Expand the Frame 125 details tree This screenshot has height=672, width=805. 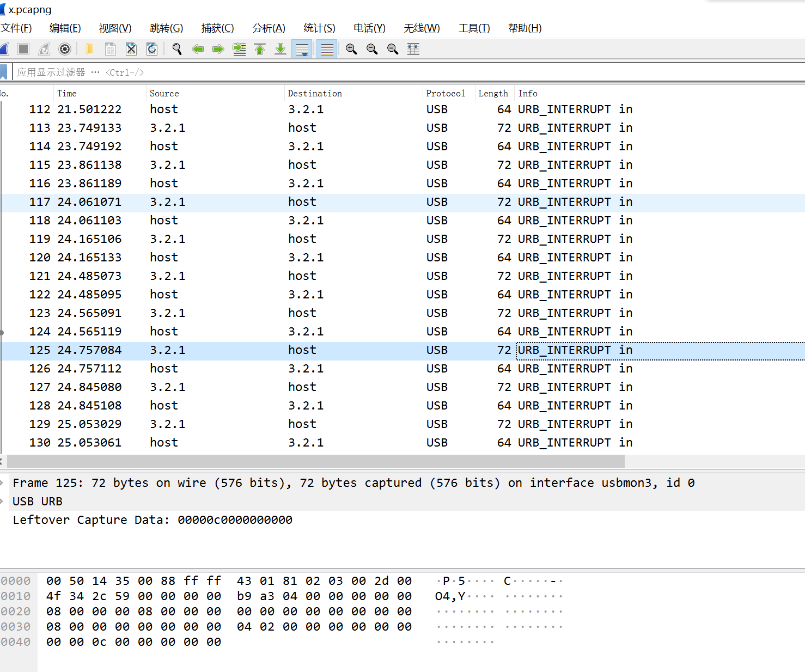pyautogui.click(x=3, y=483)
